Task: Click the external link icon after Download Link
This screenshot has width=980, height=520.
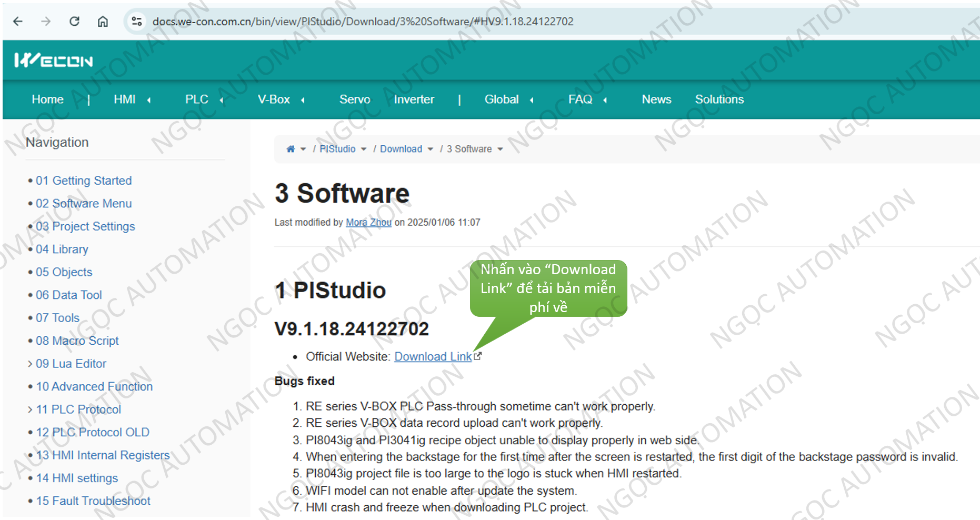Action: pos(477,356)
